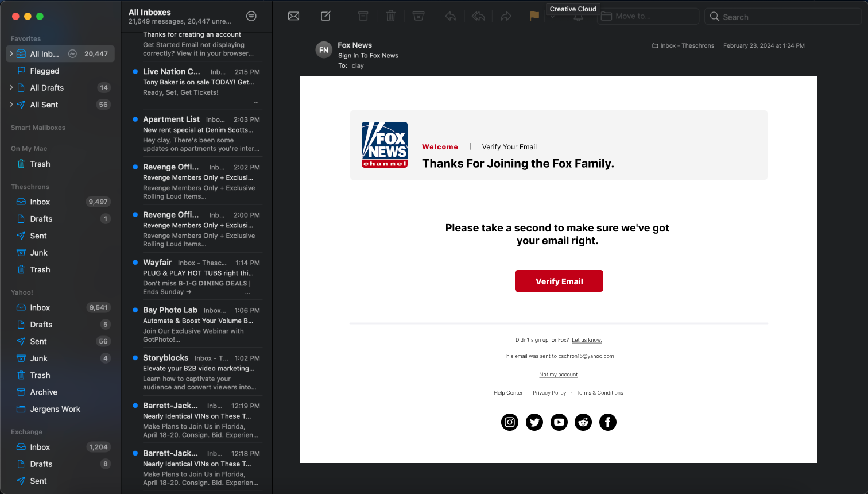Click the Fox News channel logo
The image size is (868, 494).
pos(385,145)
